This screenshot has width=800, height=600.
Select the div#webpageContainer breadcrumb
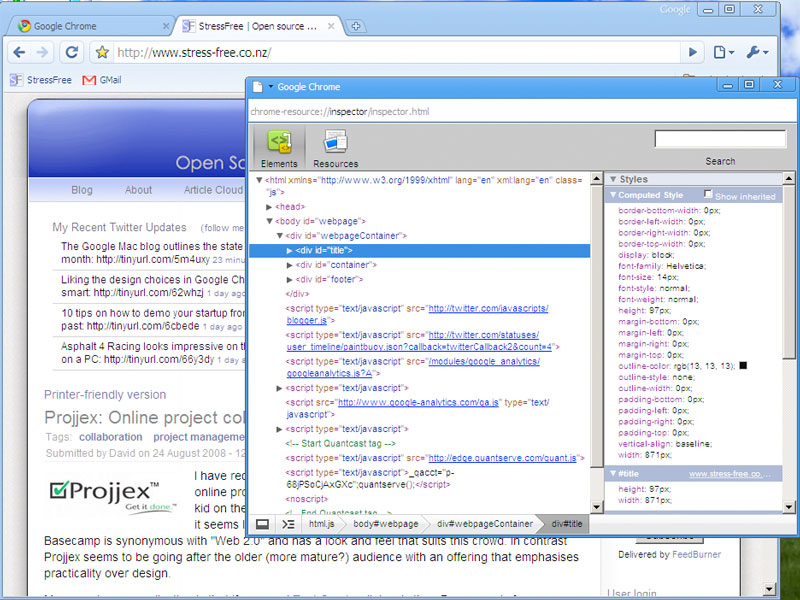[485, 524]
